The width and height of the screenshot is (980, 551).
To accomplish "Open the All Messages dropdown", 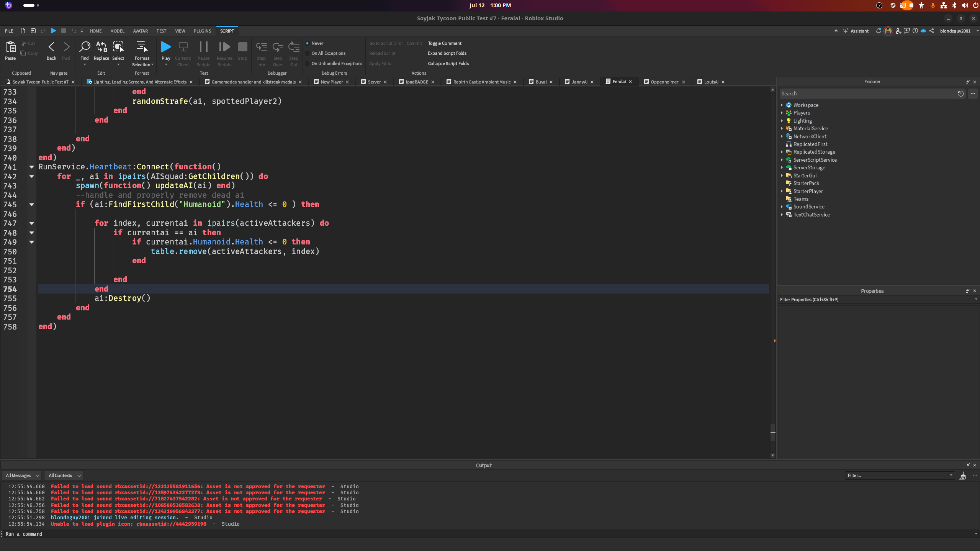I will coord(22,476).
